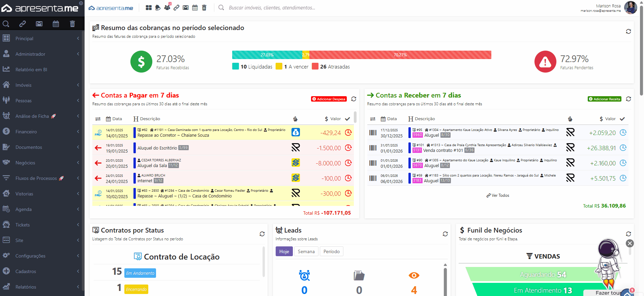The width and height of the screenshot is (644, 296).
Task: Click the calendar icon in top toolbar
Action: [195, 7]
